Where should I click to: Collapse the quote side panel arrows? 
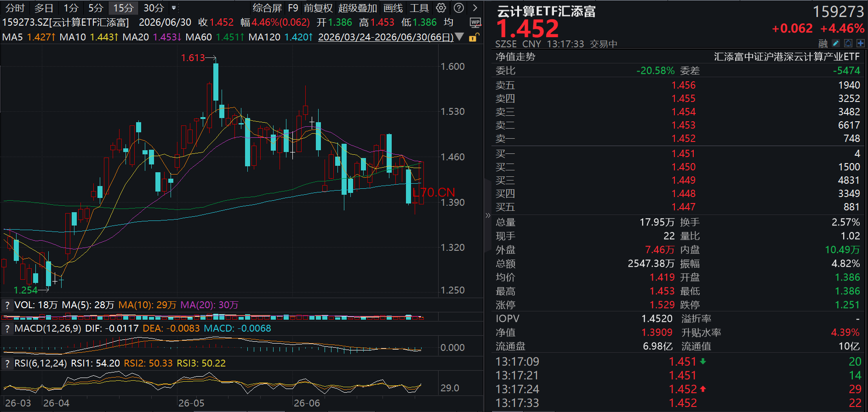[488, 215]
